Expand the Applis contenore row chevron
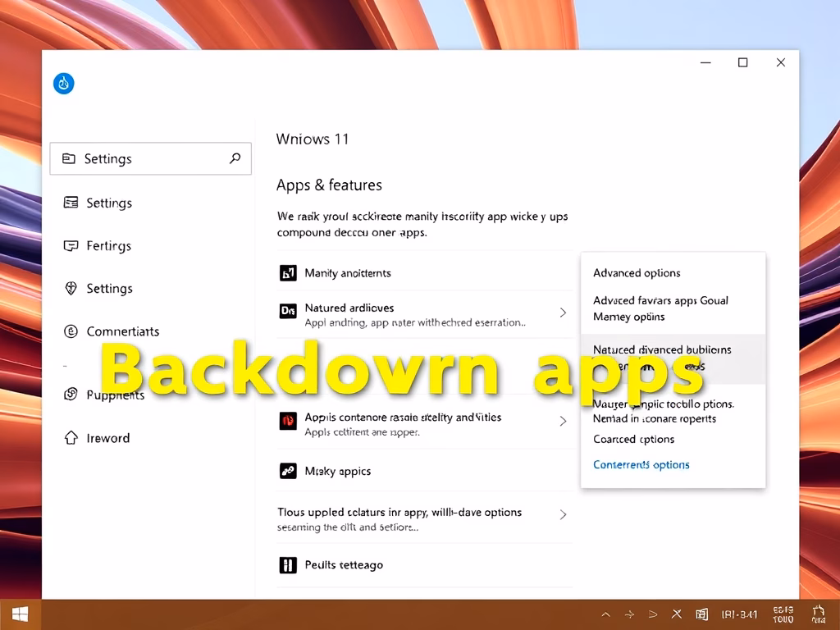This screenshot has height=630, width=840. click(563, 421)
